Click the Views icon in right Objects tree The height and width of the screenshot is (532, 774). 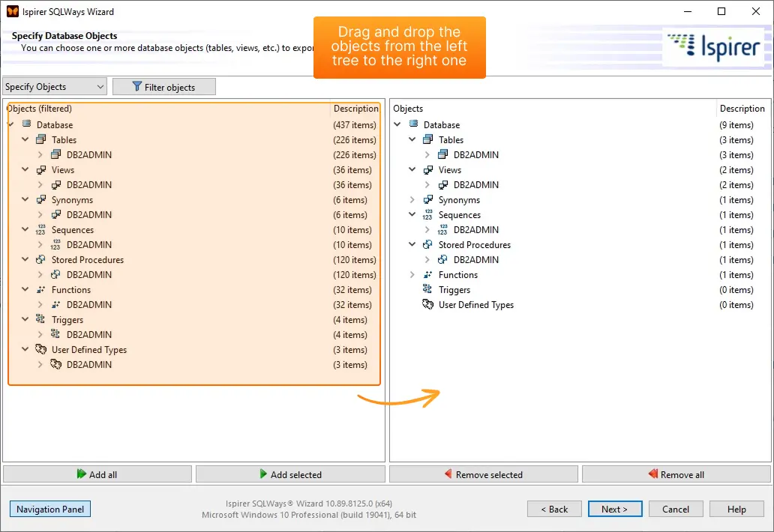point(428,169)
